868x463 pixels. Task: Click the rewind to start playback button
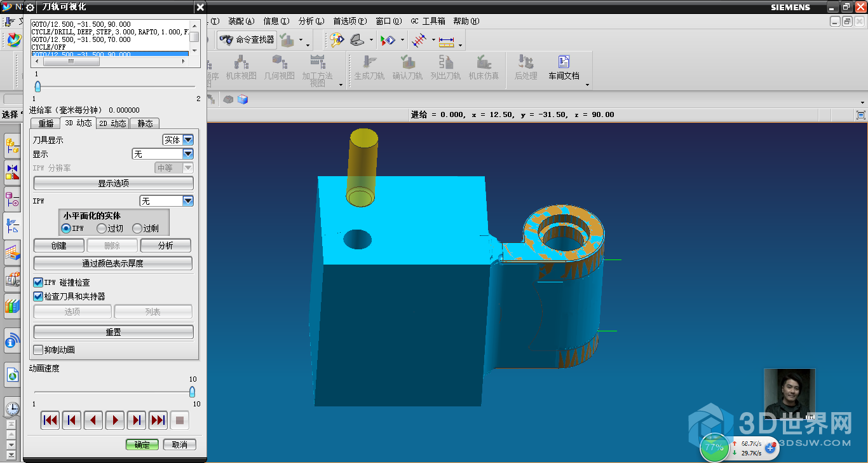[50, 420]
